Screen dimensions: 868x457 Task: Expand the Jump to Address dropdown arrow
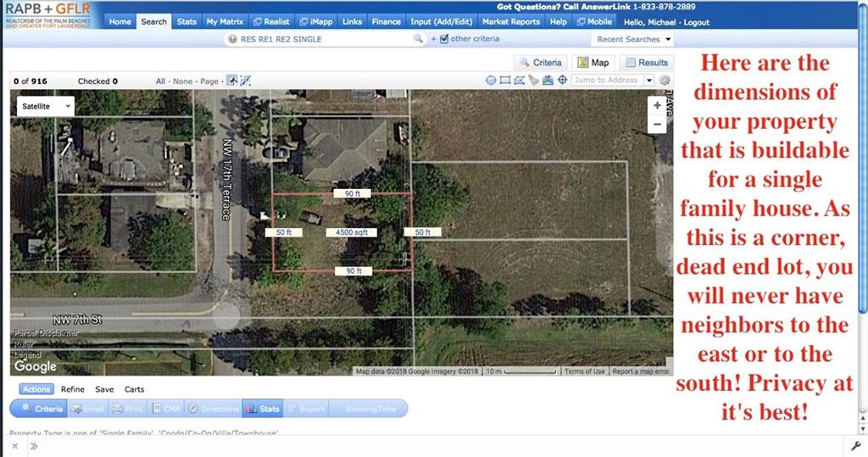click(x=649, y=81)
